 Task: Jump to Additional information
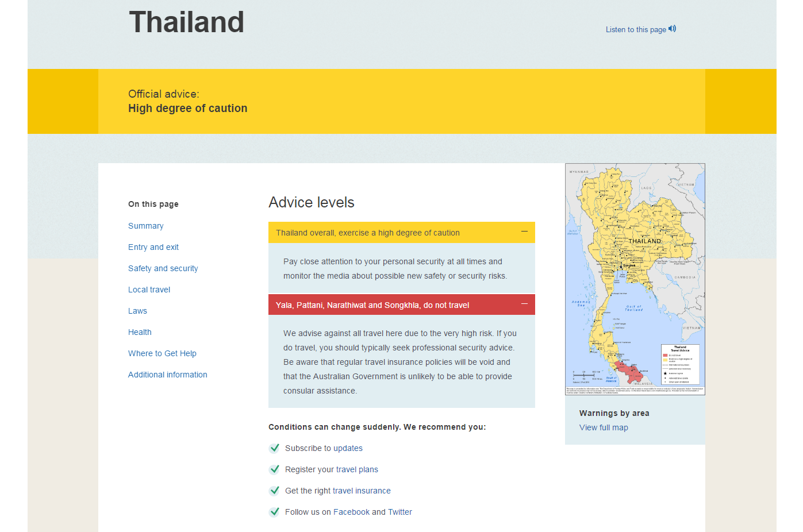167,375
